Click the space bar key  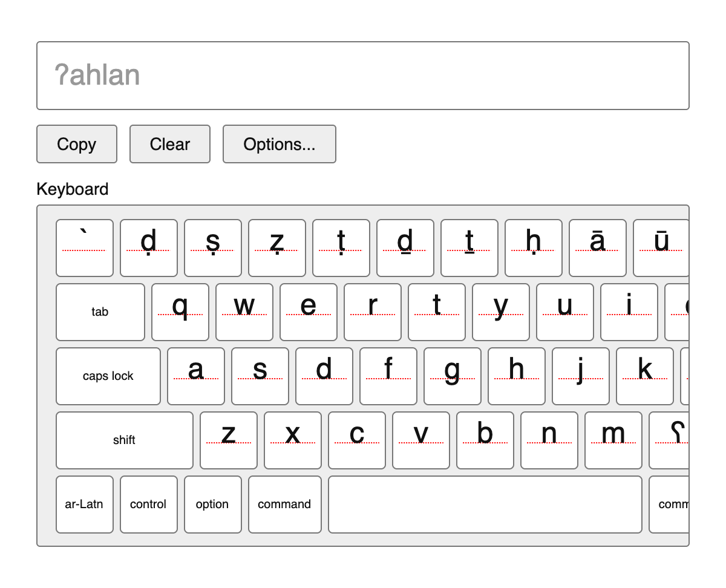click(485, 505)
